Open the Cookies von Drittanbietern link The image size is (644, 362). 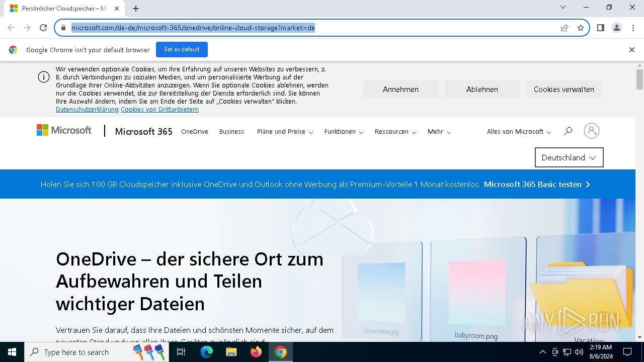[x=159, y=110]
